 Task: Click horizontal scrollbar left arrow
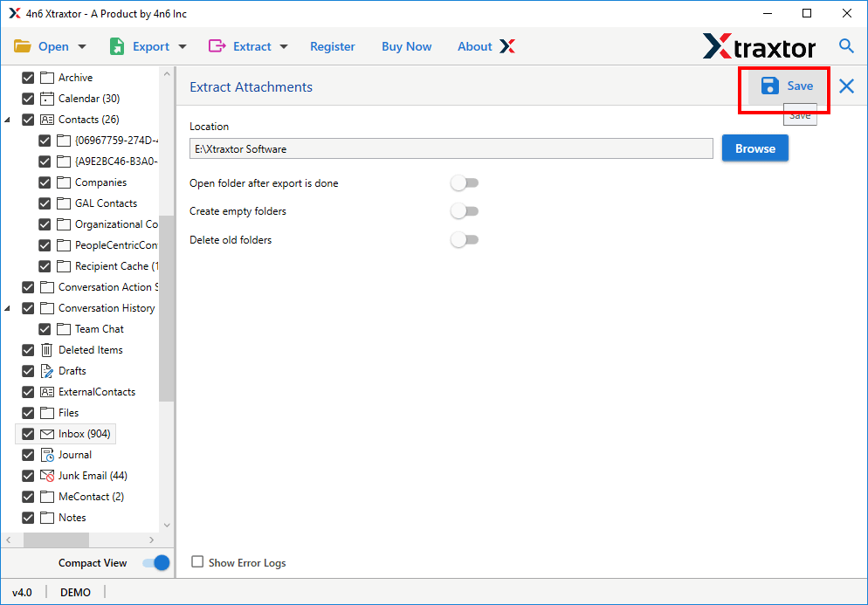tap(9, 540)
